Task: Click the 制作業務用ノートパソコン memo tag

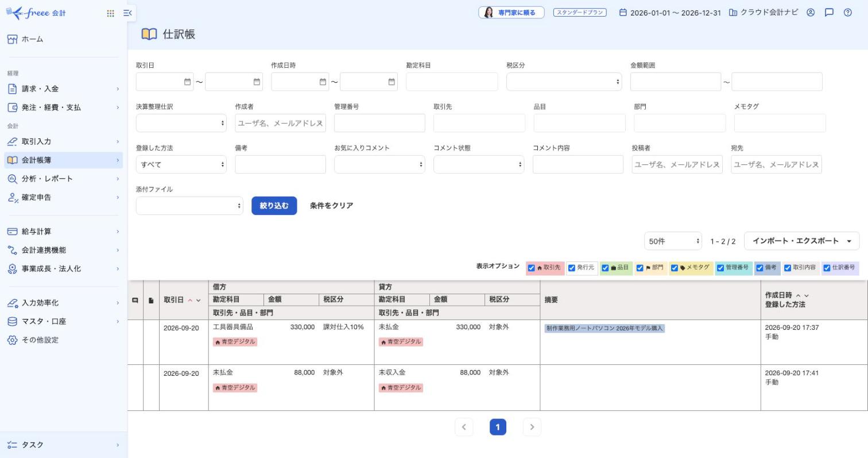Action: (604, 328)
